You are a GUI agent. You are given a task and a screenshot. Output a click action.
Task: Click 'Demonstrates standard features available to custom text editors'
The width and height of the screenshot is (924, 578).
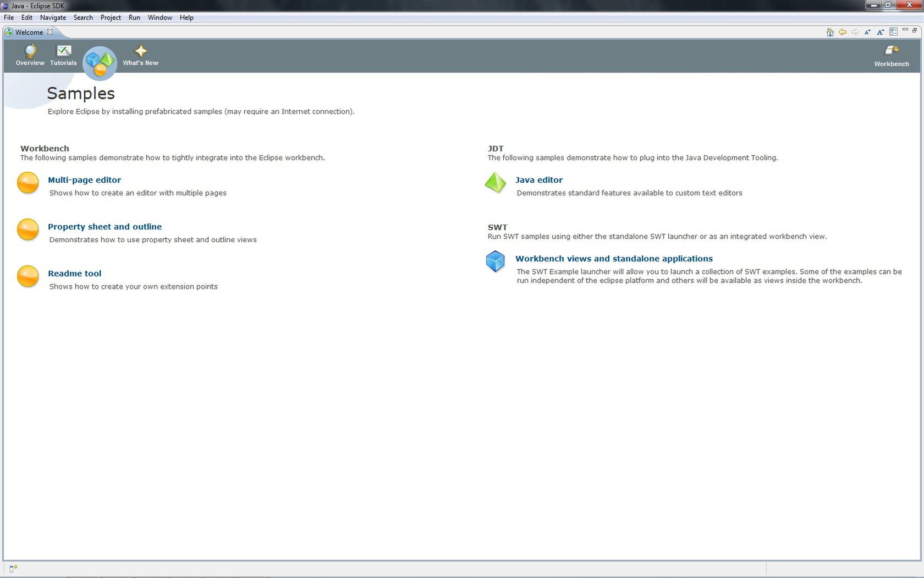(x=630, y=193)
